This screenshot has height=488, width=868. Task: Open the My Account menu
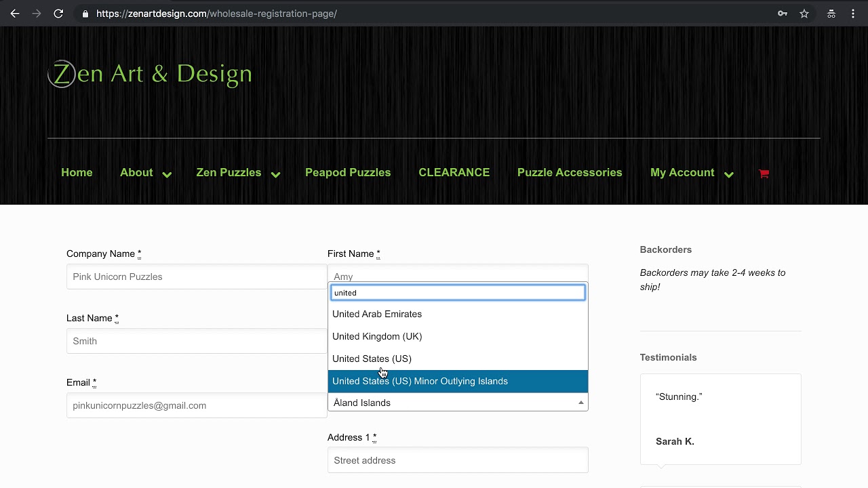click(682, 173)
